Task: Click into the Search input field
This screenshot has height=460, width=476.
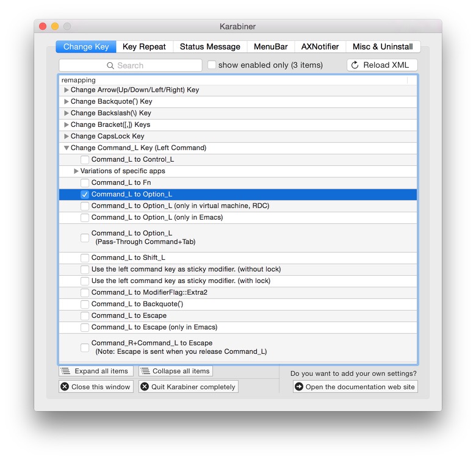Action: click(131, 65)
